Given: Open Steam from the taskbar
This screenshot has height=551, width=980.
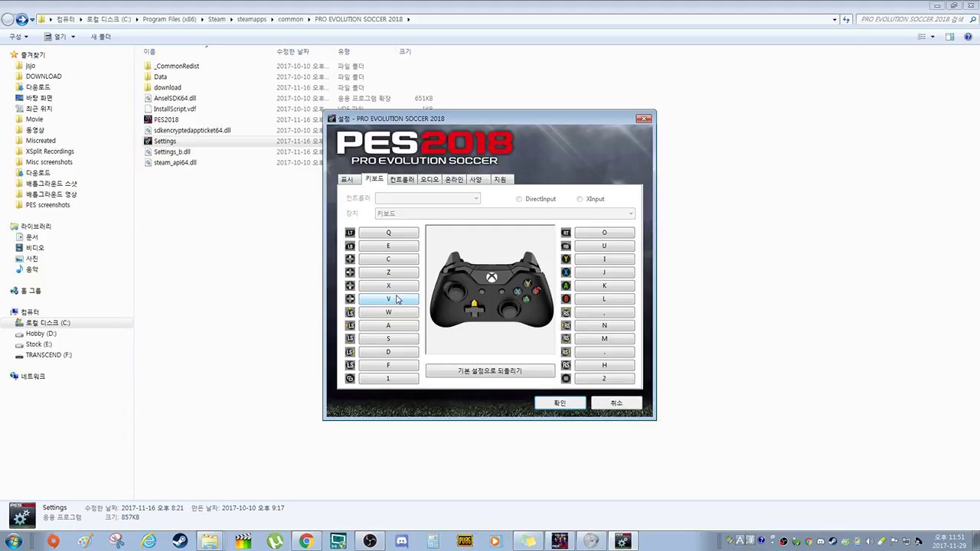Looking at the screenshot, I should [x=180, y=541].
